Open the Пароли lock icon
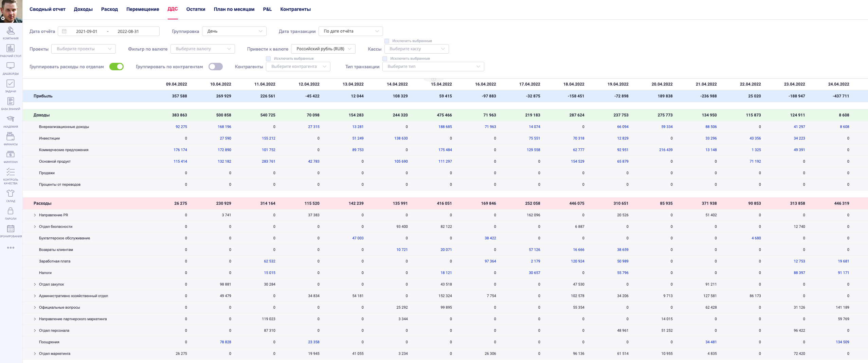Image resolution: width=868 pixels, height=363 pixels. [11, 212]
